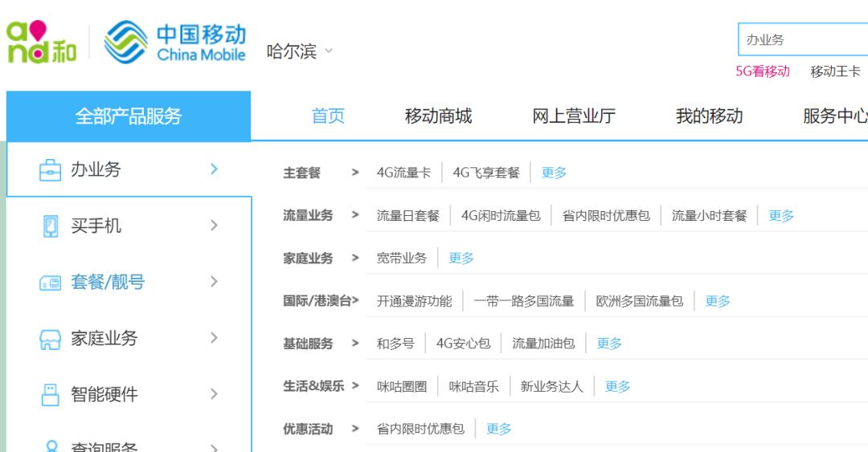Open the 4G流量卡 link
This screenshot has width=868, height=452.
pos(403,173)
